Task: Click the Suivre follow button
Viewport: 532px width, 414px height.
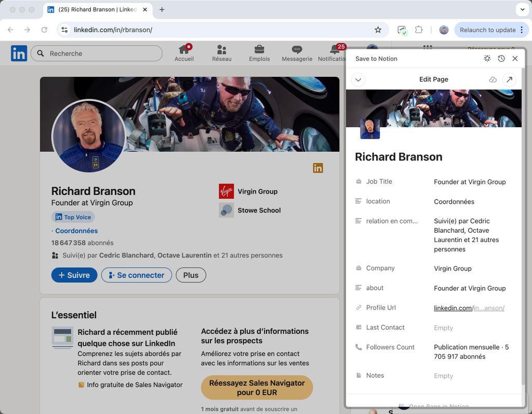Action: tap(74, 275)
